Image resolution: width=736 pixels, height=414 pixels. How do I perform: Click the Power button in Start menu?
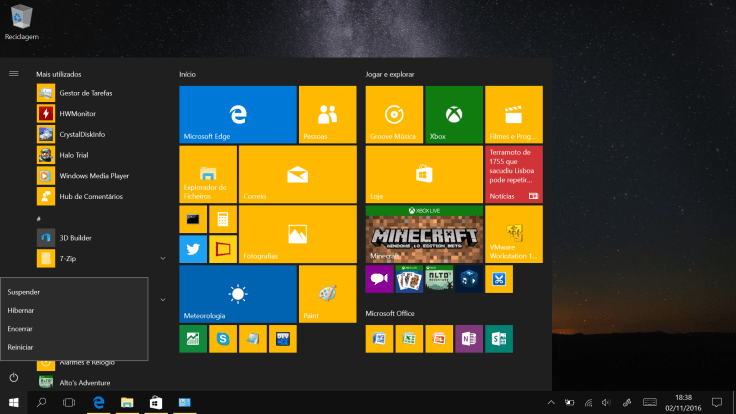tap(14, 377)
